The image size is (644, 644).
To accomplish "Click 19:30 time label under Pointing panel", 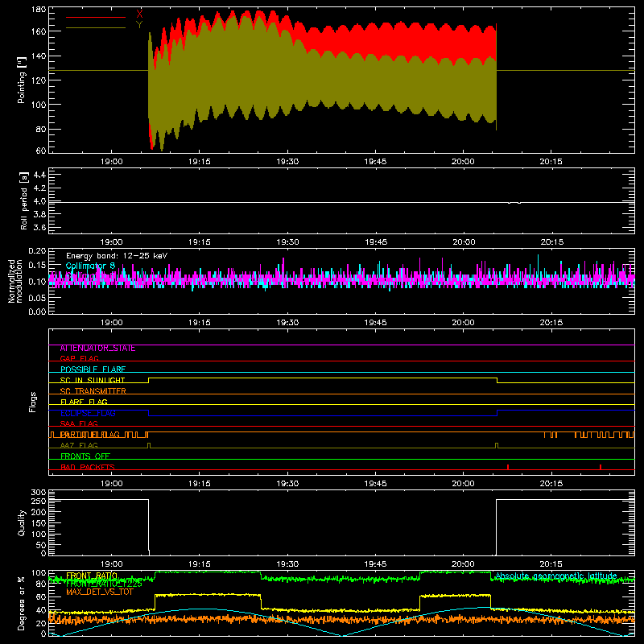I will 287,162.
